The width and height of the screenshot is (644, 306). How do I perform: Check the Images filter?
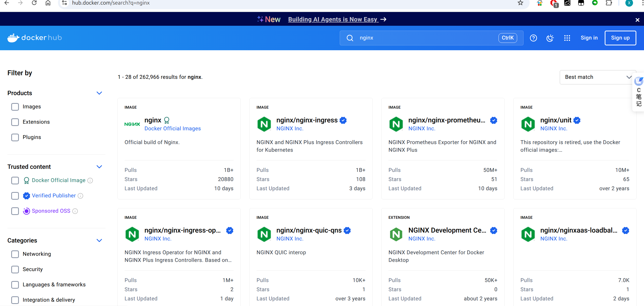(15, 107)
